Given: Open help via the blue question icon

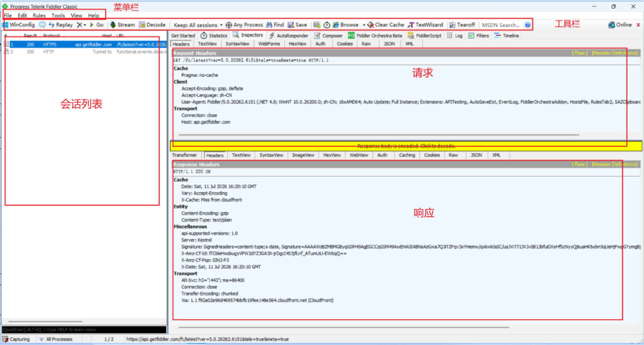Looking at the screenshot, I should [x=528, y=25].
